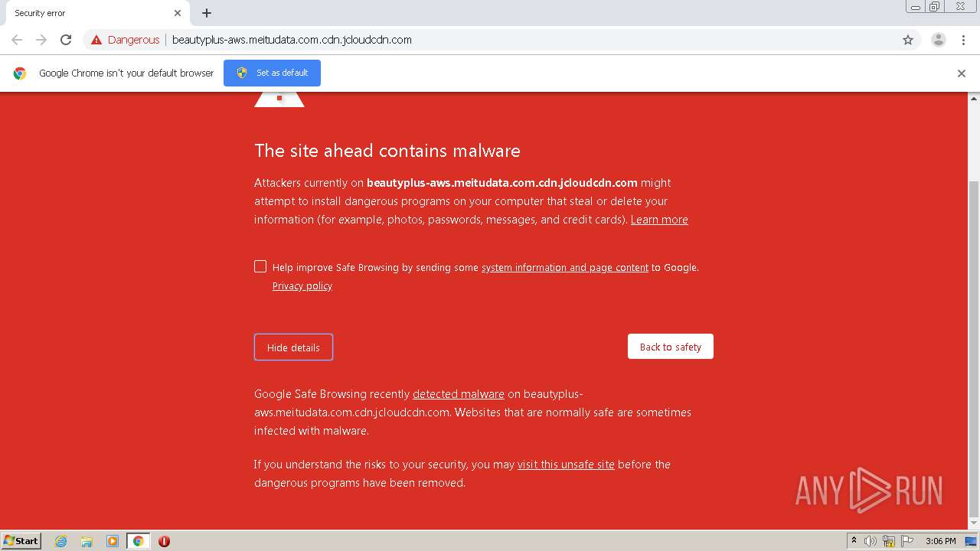Click the 3:06 PM taskbar clock
This screenshot has width=980, height=551.
pyautogui.click(x=940, y=541)
